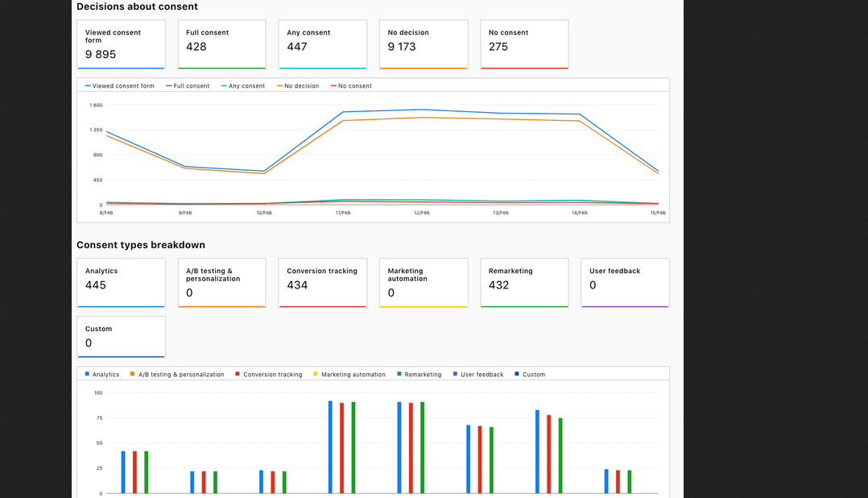The image size is (868, 498).
Task: Select the No decision summary card
Action: click(424, 44)
